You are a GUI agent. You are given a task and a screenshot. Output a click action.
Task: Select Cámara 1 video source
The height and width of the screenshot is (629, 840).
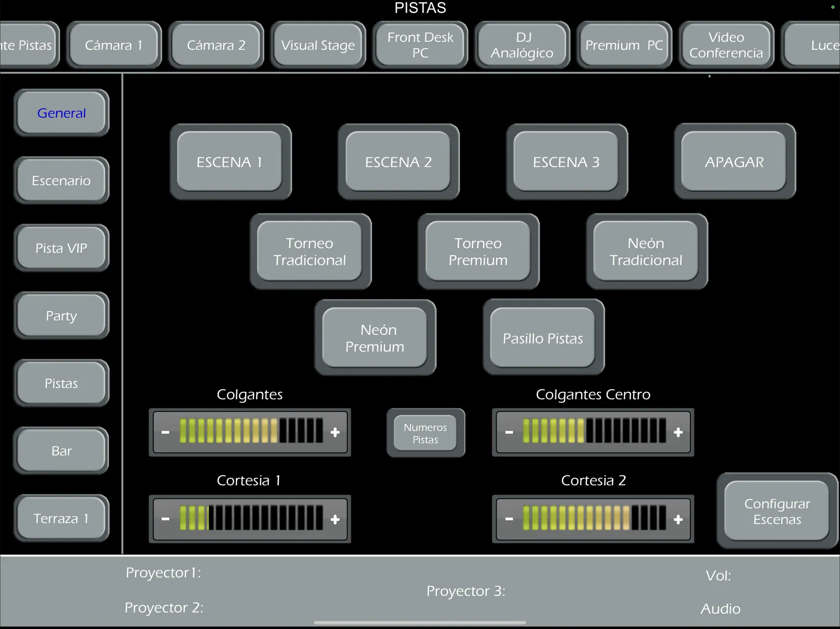coord(113,46)
